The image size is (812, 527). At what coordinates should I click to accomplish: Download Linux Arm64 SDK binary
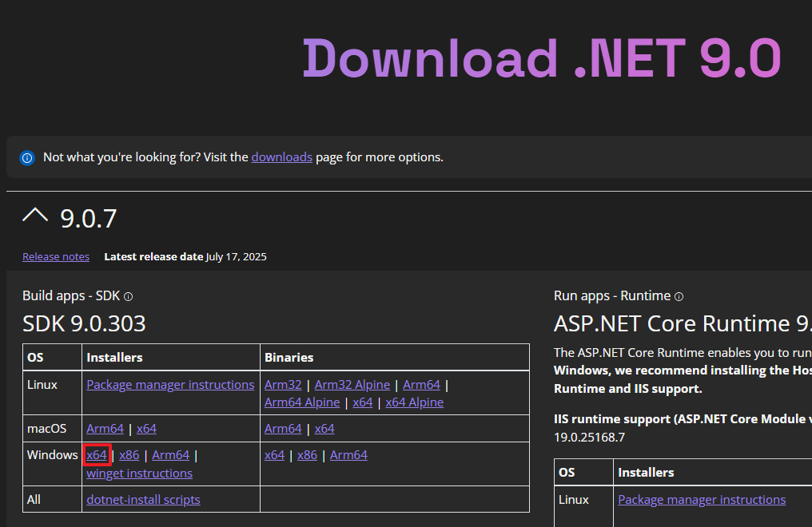click(x=421, y=384)
